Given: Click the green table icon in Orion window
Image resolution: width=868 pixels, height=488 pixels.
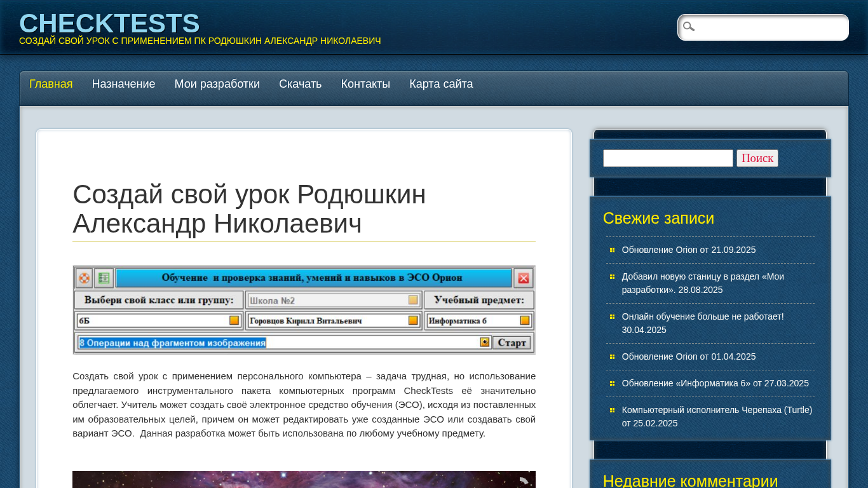Looking at the screenshot, I should pyautogui.click(x=104, y=278).
